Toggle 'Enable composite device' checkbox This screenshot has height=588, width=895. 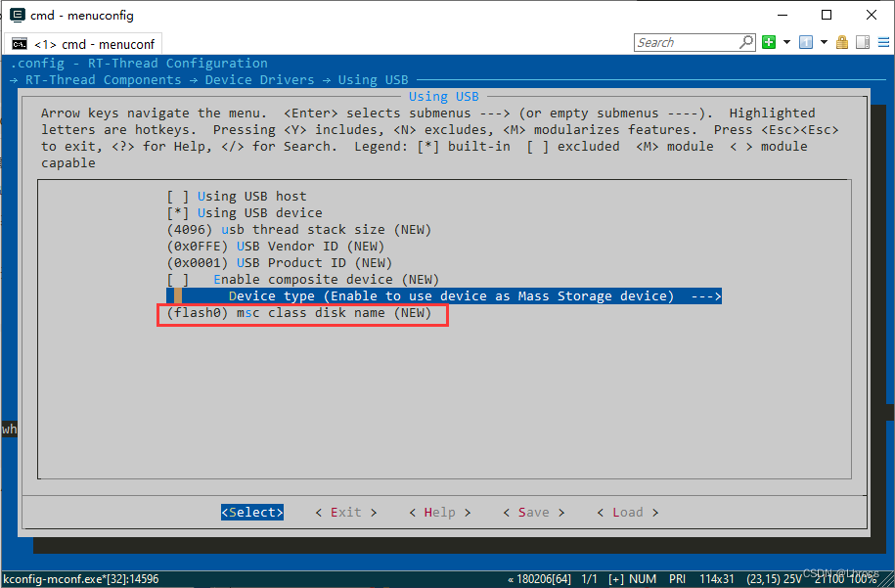tap(177, 280)
